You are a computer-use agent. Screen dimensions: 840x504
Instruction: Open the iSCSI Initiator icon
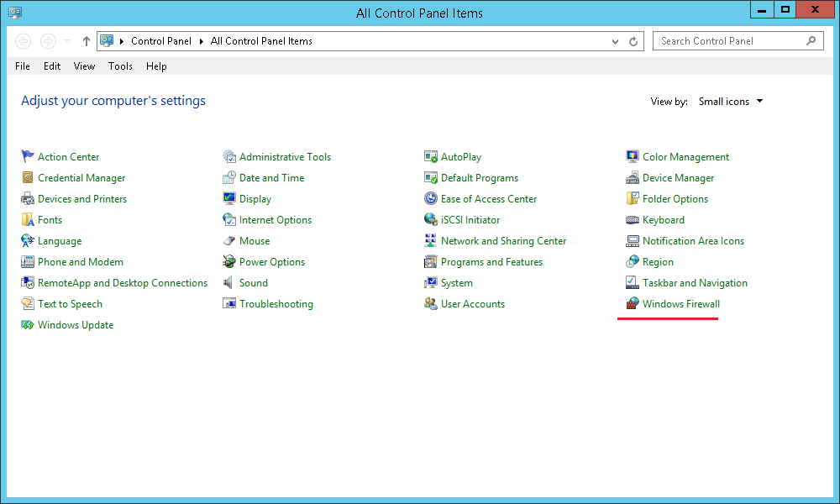pyautogui.click(x=431, y=219)
